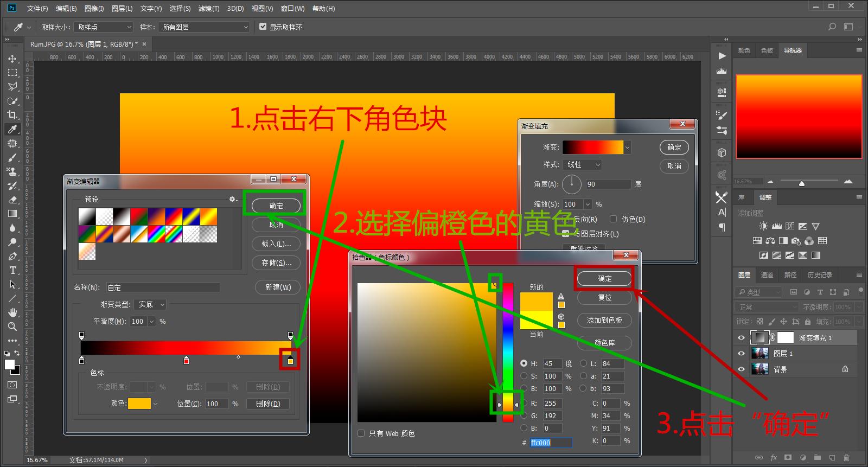Image resolution: width=868 pixels, height=467 pixels.
Task: Open the 缩放 percentage dropdown arrow
Action: (588, 204)
